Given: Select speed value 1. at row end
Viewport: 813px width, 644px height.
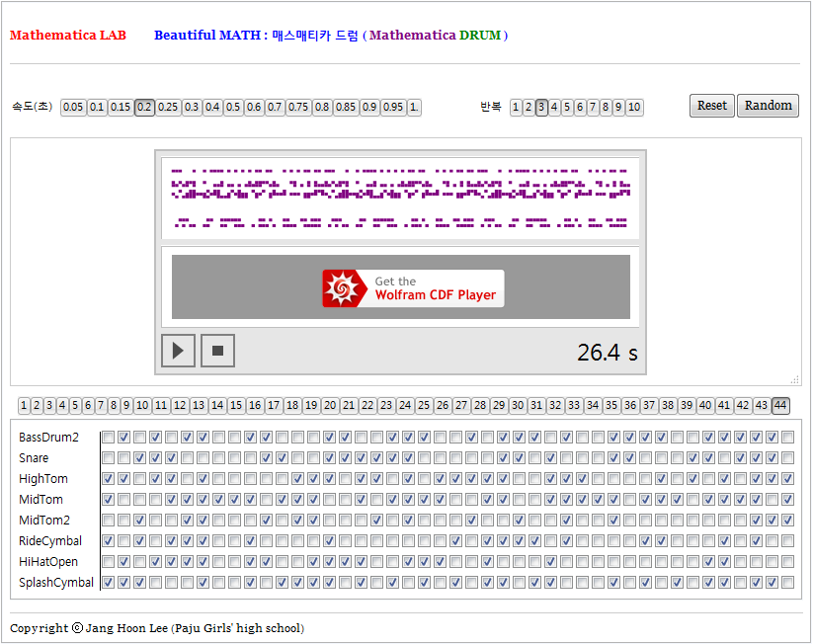Looking at the screenshot, I should pos(414,108).
